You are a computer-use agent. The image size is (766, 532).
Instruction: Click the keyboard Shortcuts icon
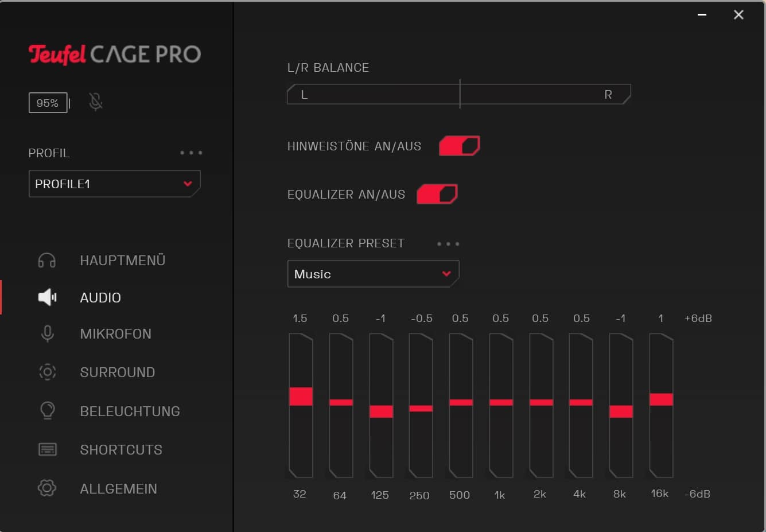tap(47, 449)
